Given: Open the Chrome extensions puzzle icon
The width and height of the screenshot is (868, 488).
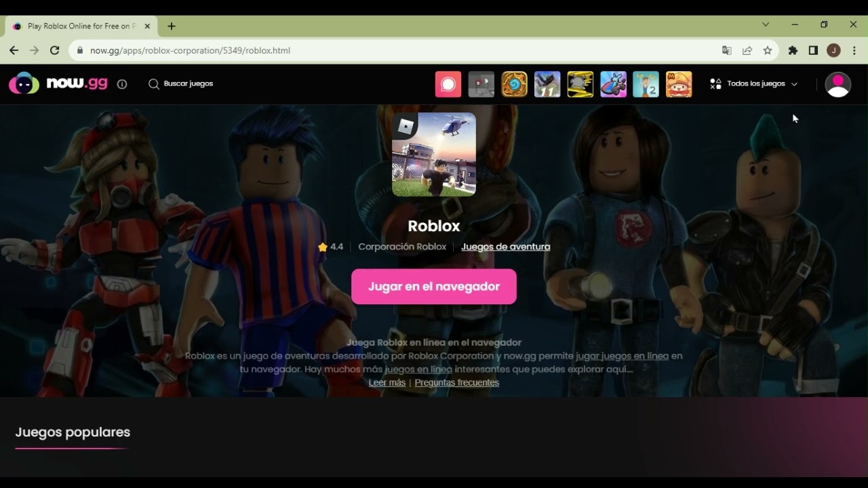Looking at the screenshot, I should coord(793,50).
